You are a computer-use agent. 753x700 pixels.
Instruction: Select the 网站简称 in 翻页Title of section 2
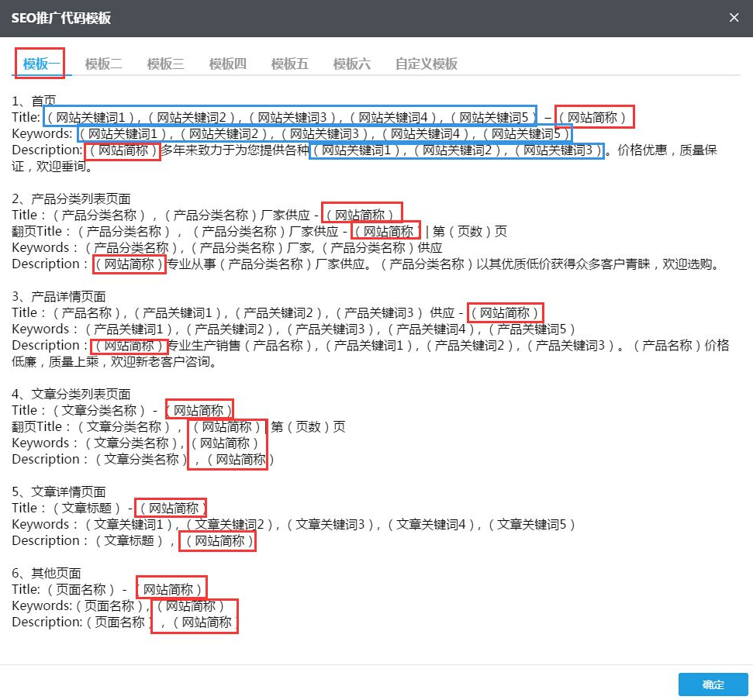[385, 229]
